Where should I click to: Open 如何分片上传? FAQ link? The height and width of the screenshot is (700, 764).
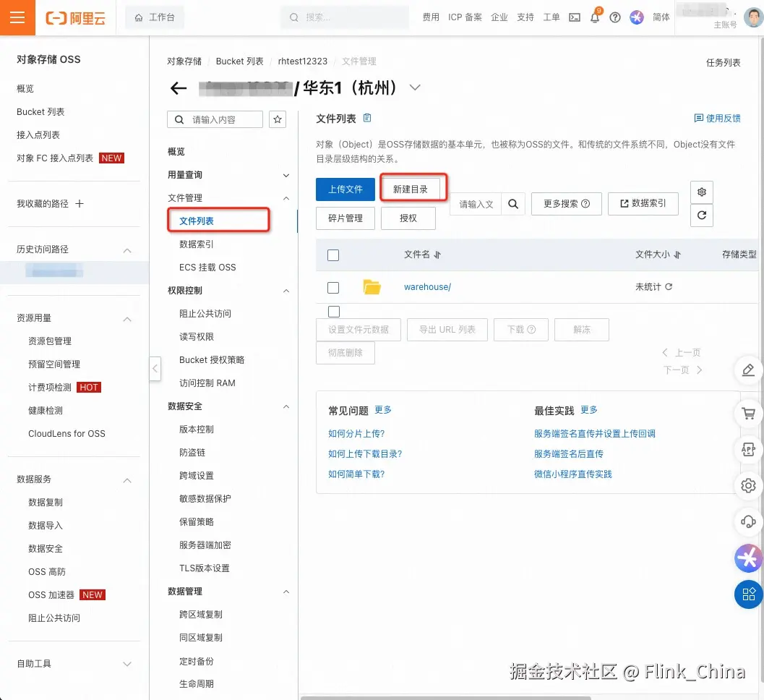point(356,433)
